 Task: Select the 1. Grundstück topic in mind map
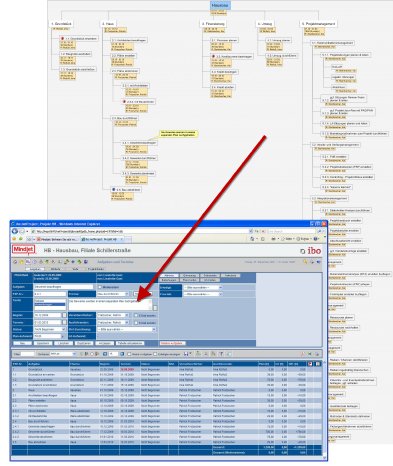[x=61, y=24]
